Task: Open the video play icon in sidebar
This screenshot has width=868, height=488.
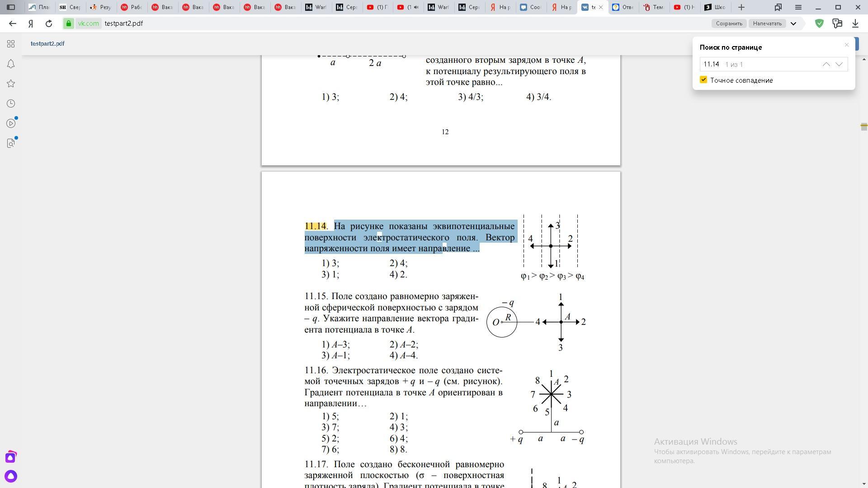Action: click(11, 123)
